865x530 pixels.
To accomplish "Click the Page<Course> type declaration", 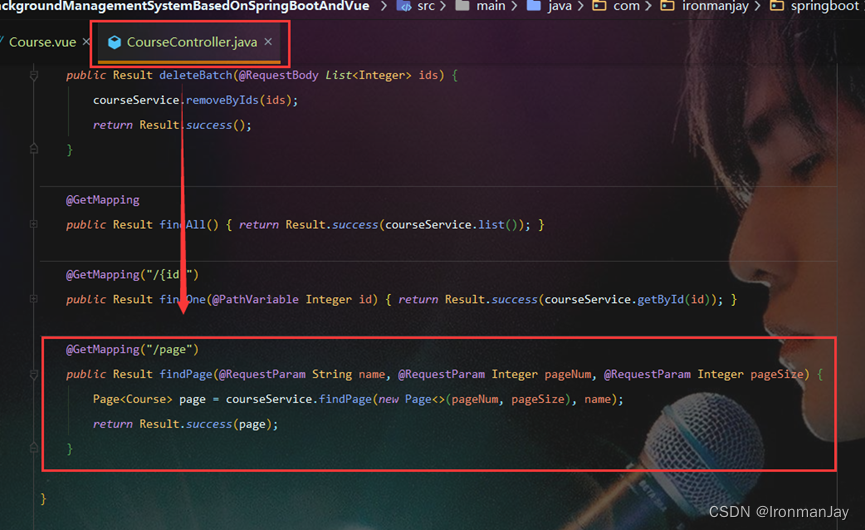I will point(132,399).
